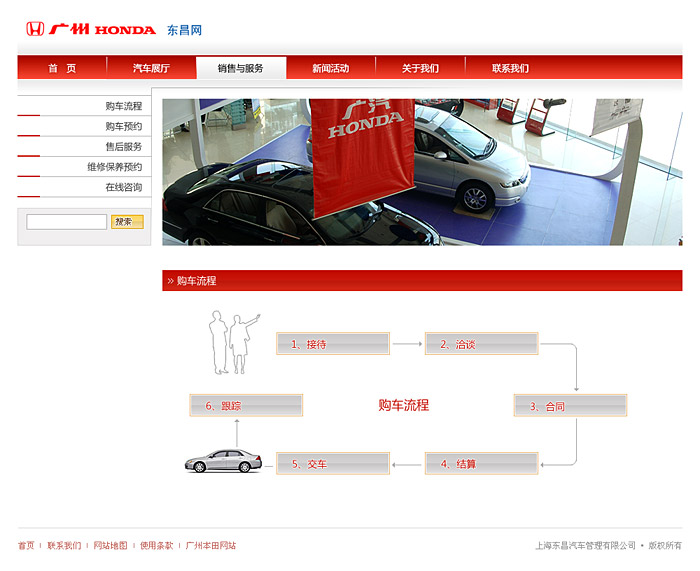The height and width of the screenshot is (571, 700).
Task: Open the 关于我们 navigation tab
Action: point(421,68)
